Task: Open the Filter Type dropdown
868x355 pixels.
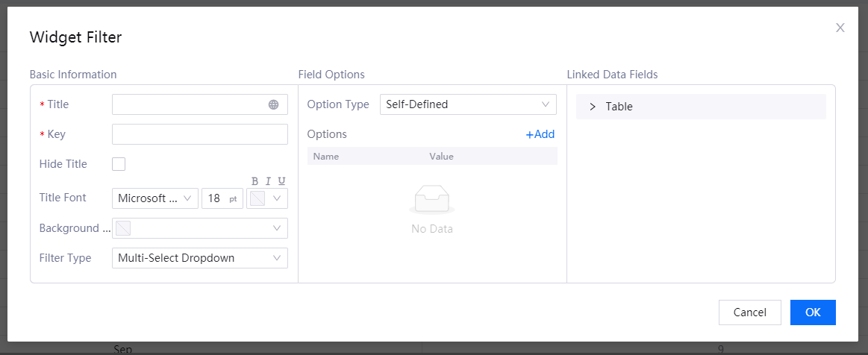Action: tap(199, 258)
